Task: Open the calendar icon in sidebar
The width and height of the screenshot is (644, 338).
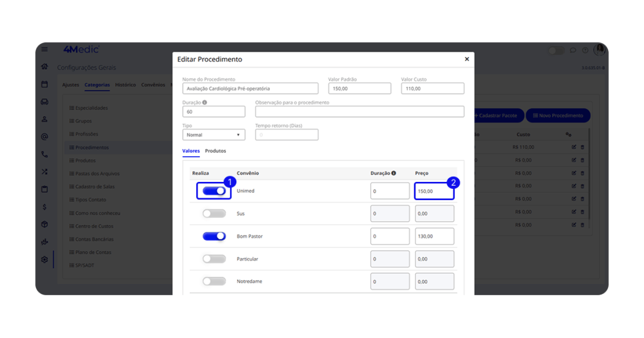Action: [x=45, y=84]
